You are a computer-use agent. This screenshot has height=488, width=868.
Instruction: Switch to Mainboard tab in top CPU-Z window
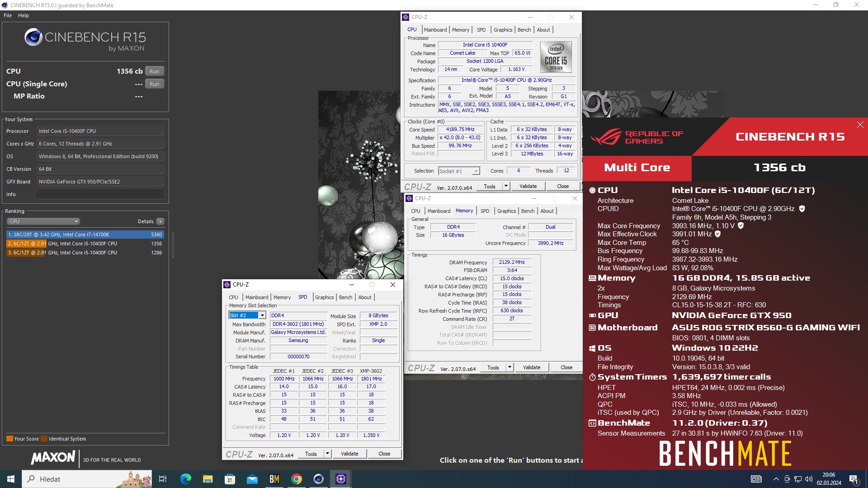pyautogui.click(x=435, y=30)
